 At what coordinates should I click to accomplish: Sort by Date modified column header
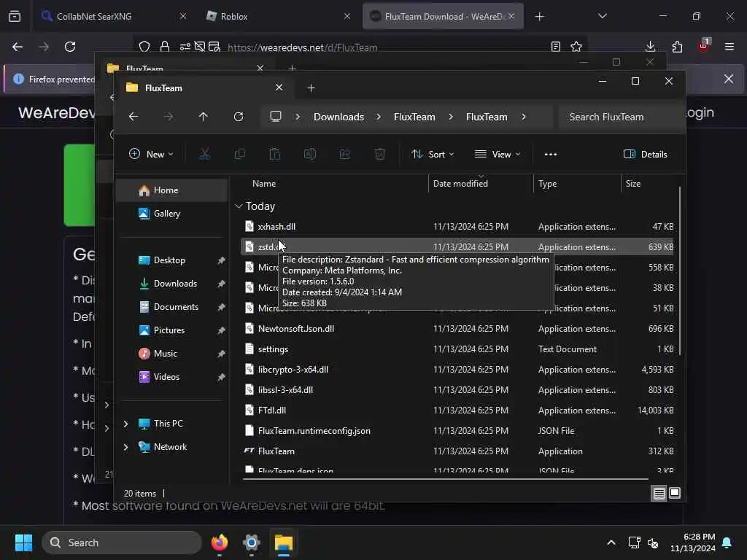pyautogui.click(x=460, y=183)
